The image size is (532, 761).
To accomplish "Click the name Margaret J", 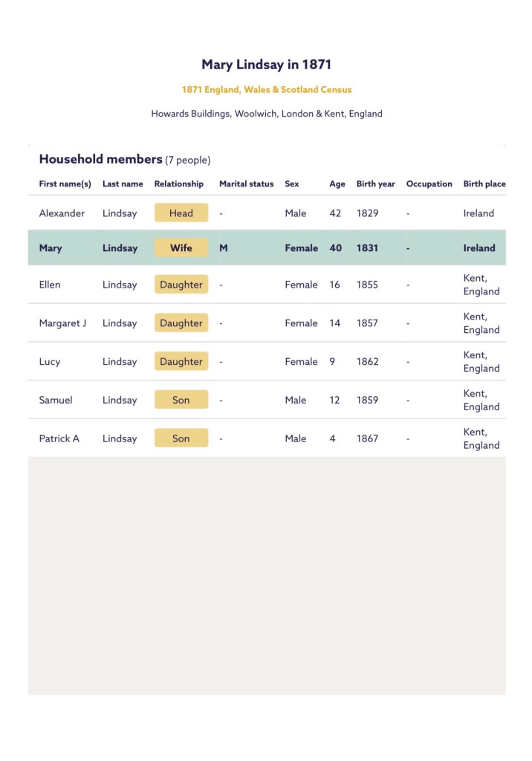I will 62,323.
